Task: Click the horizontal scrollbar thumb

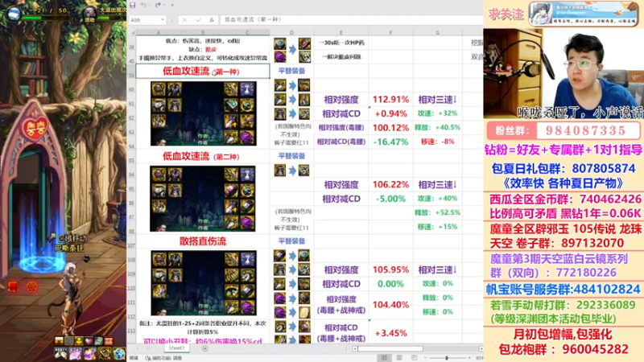Action: pyautogui.click(x=390, y=349)
